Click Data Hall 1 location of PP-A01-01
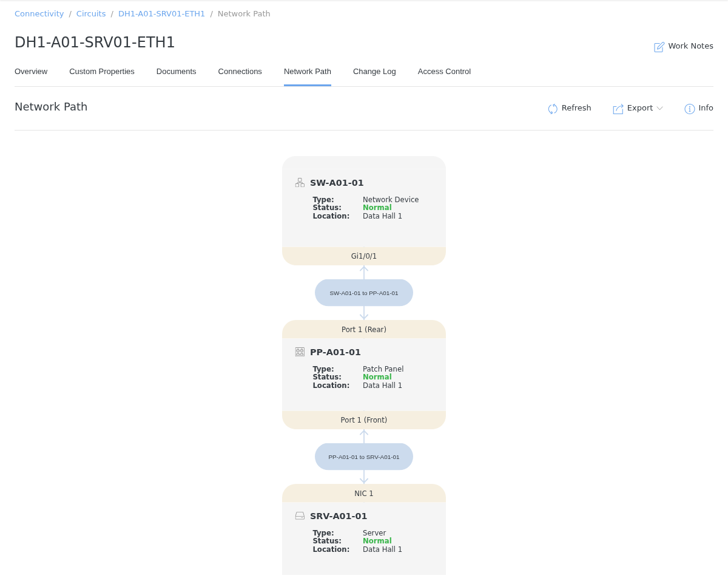This screenshot has width=728, height=578. click(382, 386)
